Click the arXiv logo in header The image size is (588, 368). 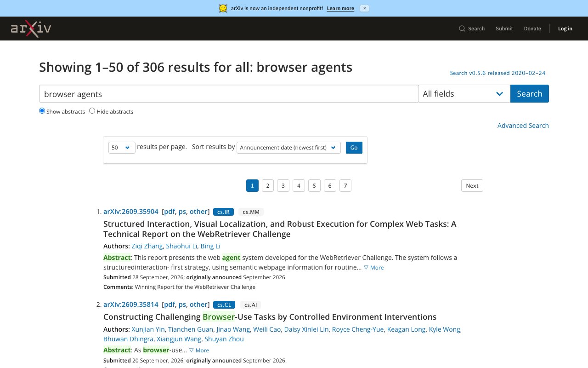pyautogui.click(x=31, y=29)
